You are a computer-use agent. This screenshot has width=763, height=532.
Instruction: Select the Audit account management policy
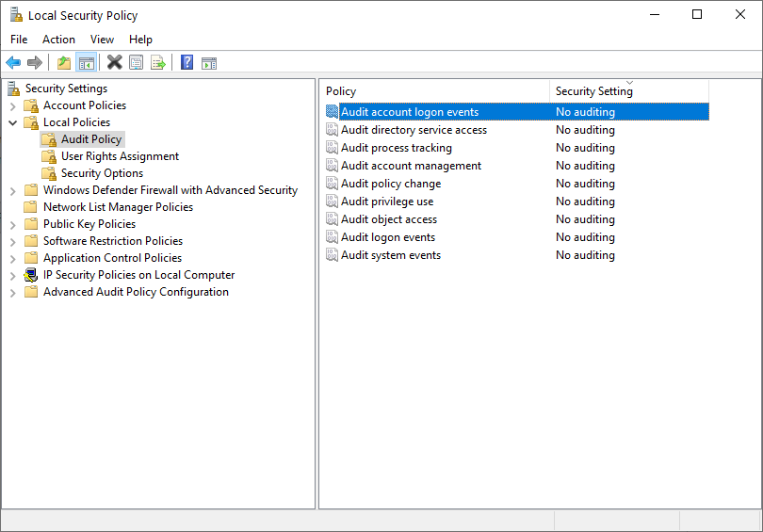pyautogui.click(x=517, y=166)
